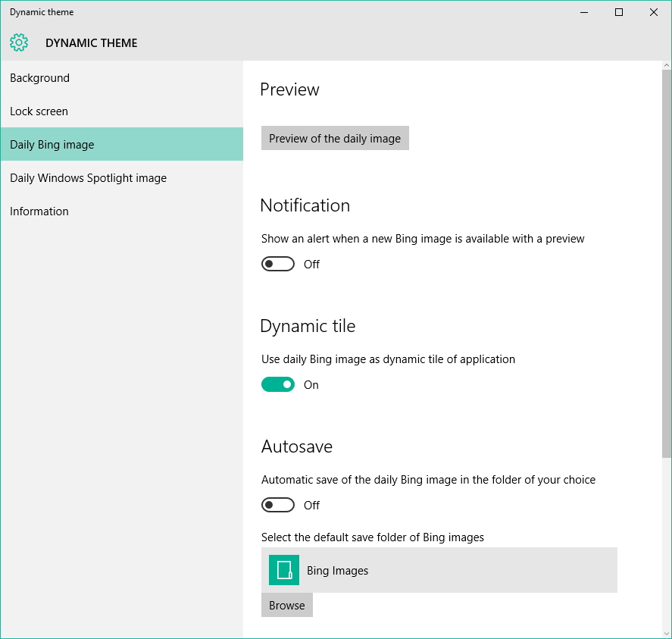The width and height of the screenshot is (672, 639).
Task: Maximize the Dynamic theme window
Action: tap(619, 12)
